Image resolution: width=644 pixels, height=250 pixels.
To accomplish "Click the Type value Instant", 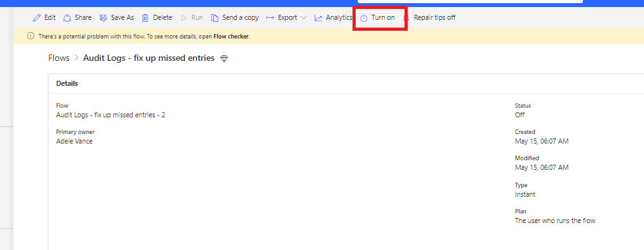I will [x=525, y=194].
